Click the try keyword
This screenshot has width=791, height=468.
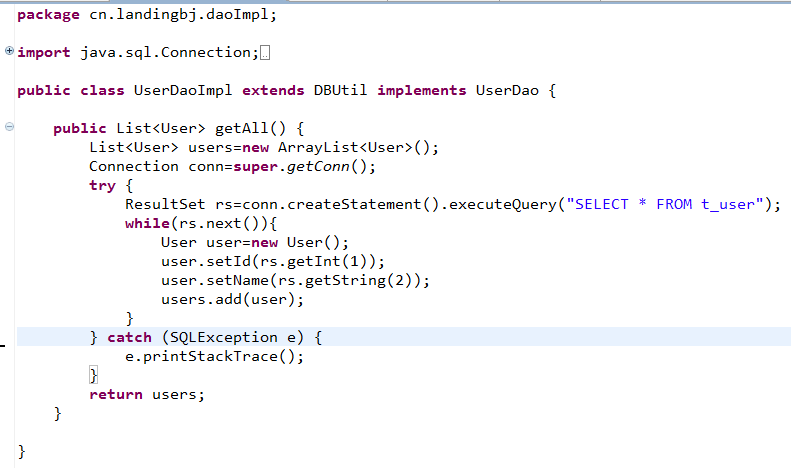(102, 185)
